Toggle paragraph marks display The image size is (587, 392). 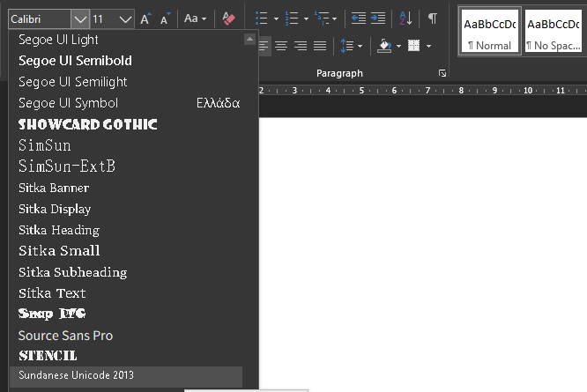click(x=432, y=18)
